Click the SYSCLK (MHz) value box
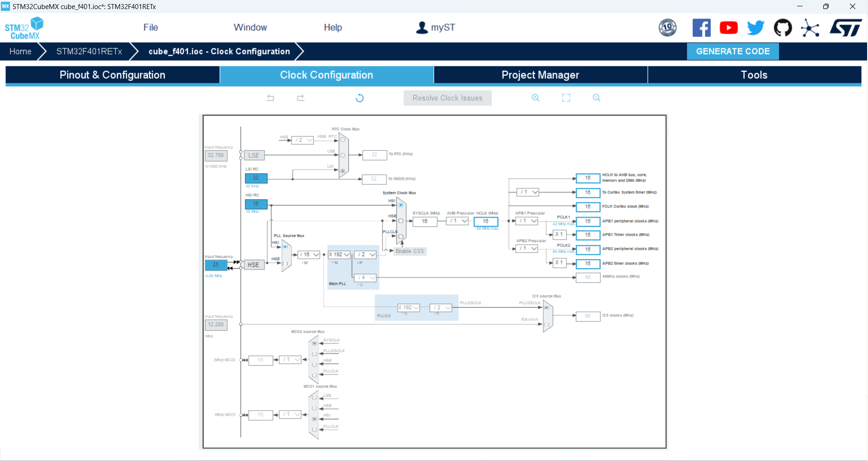Screen dimensions: 868x461 (x=425, y=222)
